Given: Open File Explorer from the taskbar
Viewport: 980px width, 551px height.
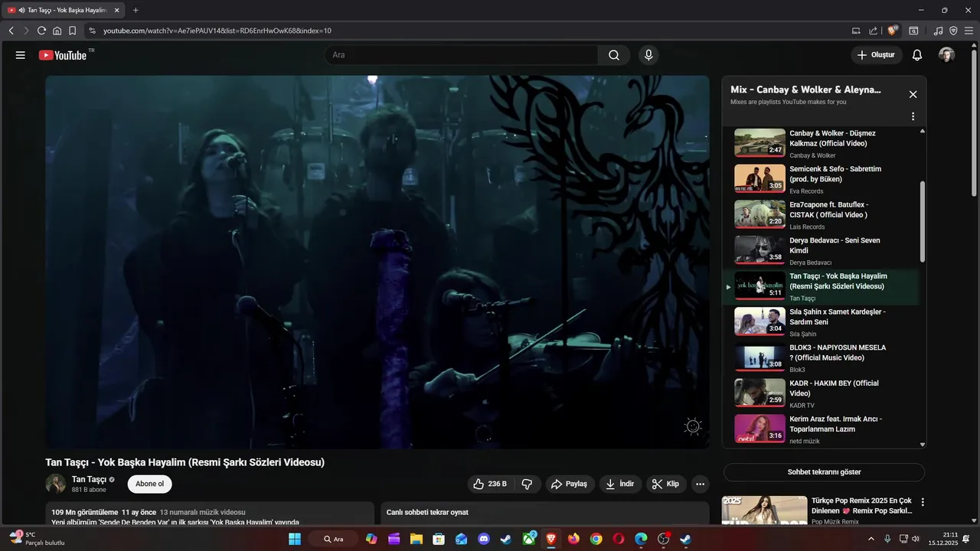Looking at the screenshot, I should pos(416,539).
